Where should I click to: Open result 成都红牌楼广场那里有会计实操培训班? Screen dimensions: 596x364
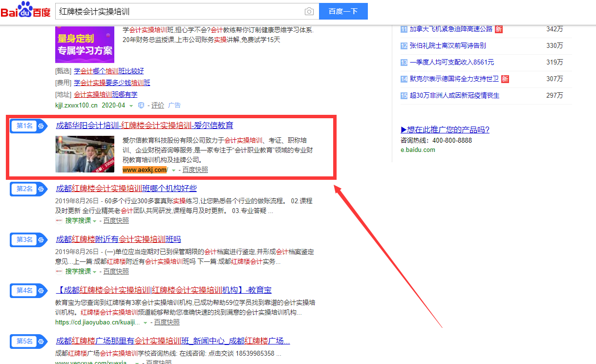173,341
